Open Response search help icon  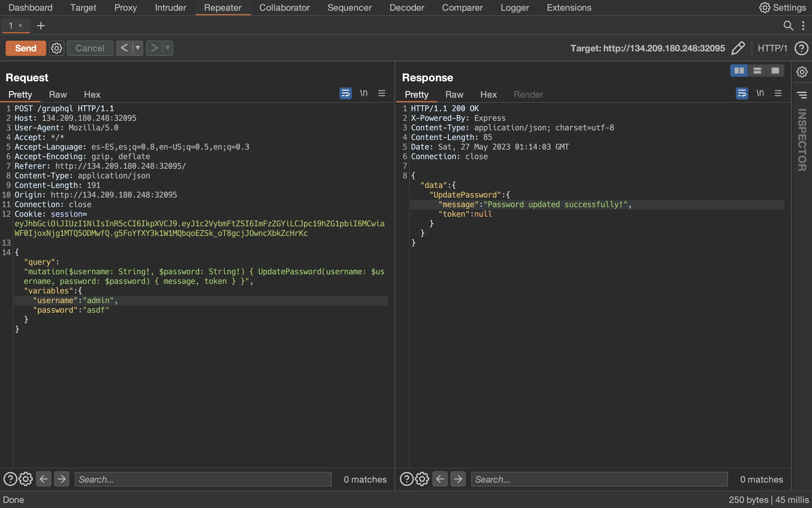pos(407,479)
